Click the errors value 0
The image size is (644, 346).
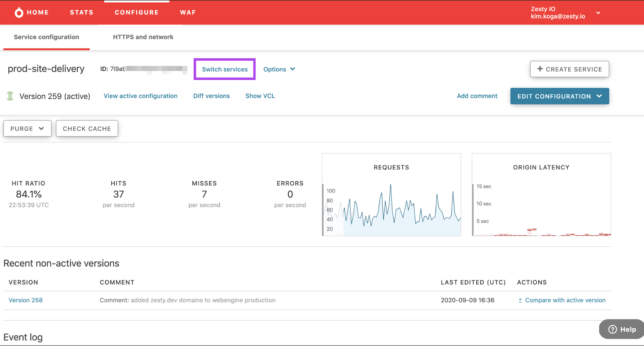pyautogui.click(x=290, y=194)
